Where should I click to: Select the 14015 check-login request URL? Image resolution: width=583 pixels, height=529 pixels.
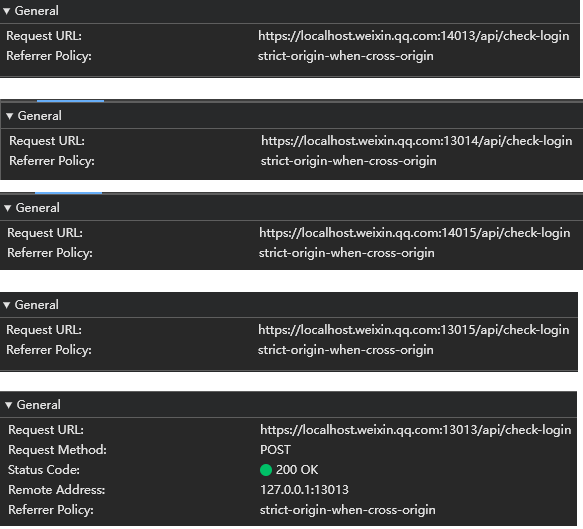click(x=415, y=233)
